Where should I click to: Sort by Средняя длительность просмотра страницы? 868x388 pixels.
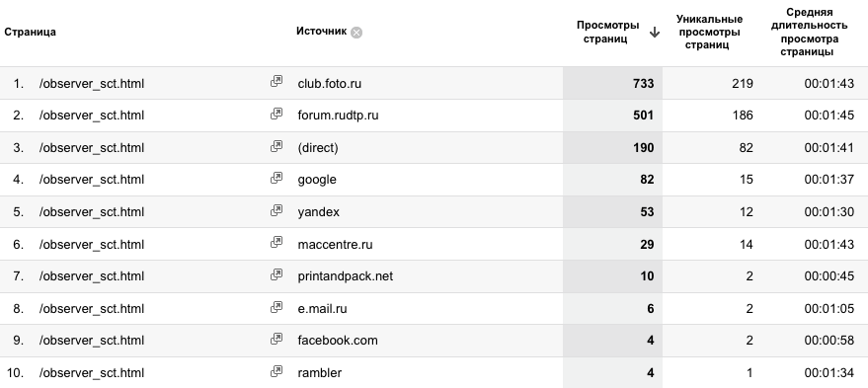809,33
